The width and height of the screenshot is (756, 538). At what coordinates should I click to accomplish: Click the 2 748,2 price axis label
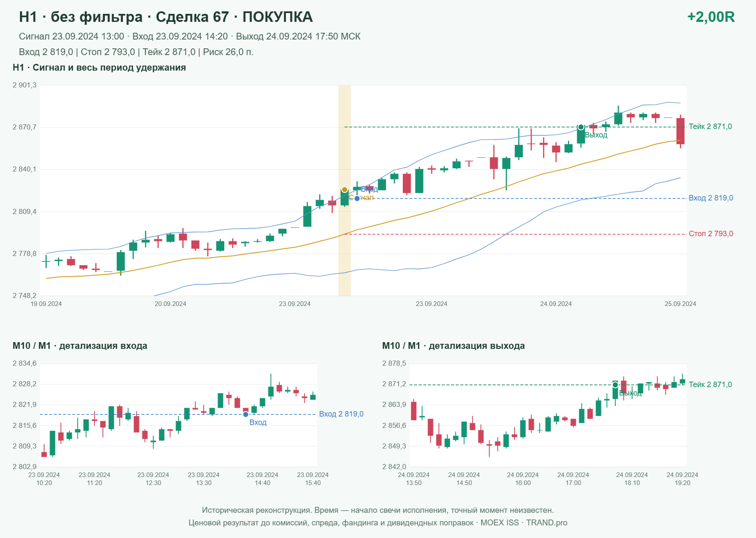click(24, 296)
